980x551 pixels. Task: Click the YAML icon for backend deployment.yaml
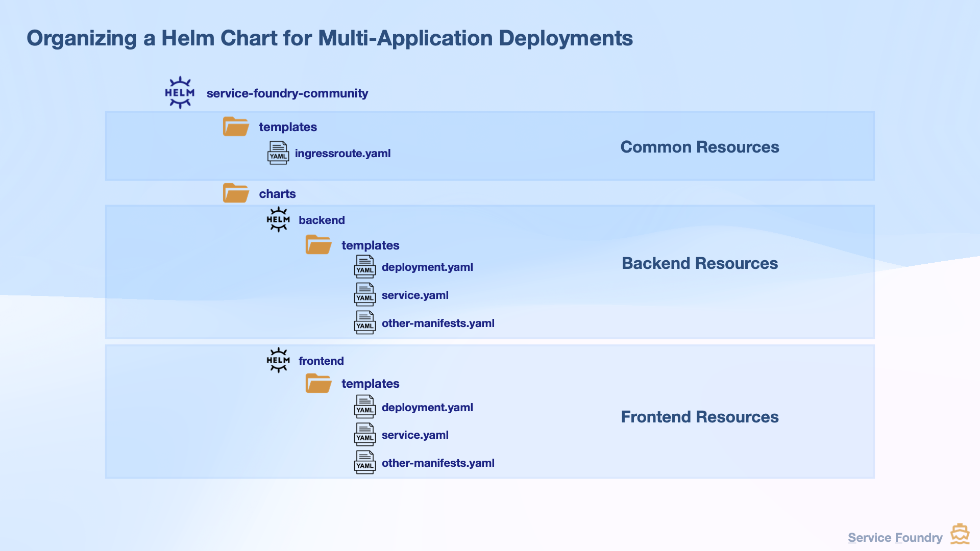[x=365, y=267]
